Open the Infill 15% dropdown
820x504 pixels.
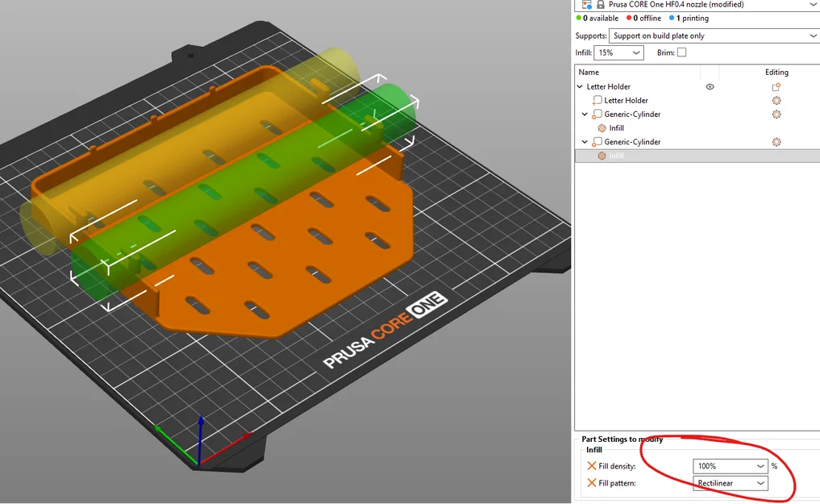(618, 52)
